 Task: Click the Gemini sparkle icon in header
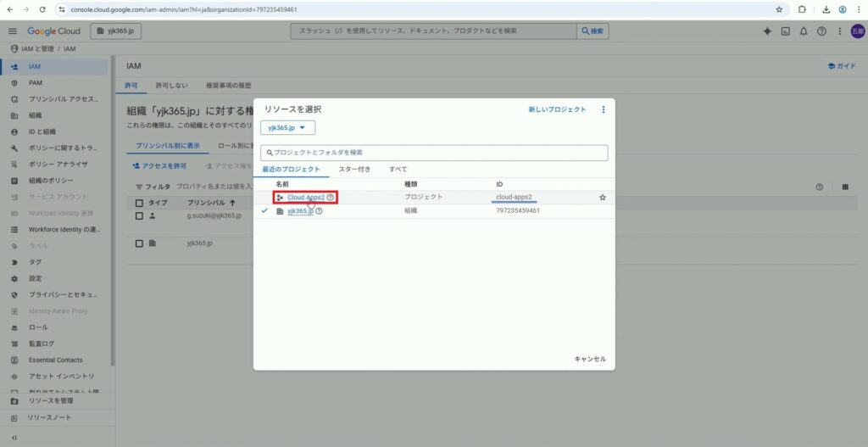(767, 31)
